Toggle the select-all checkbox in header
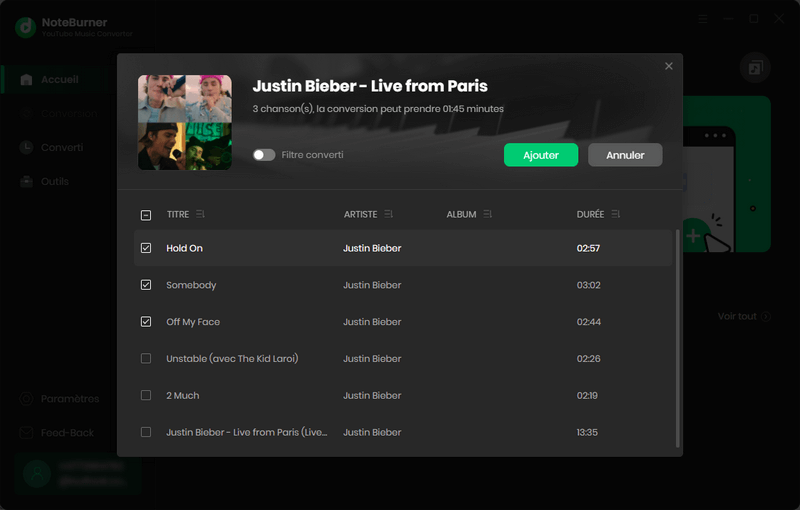The height and width of the screenshot is (510, 800). (146, 215)
